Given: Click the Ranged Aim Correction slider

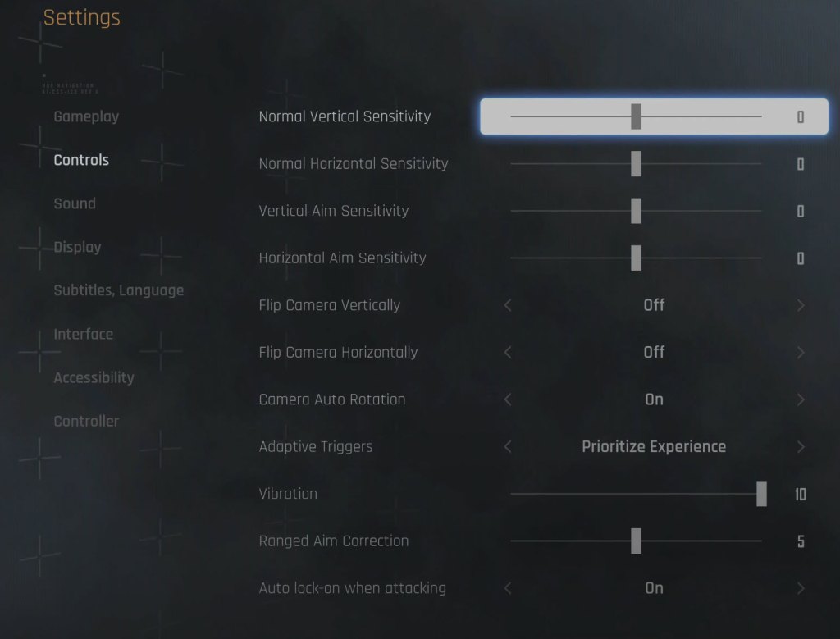Looking at the screenshot, I should coord(636,541).
